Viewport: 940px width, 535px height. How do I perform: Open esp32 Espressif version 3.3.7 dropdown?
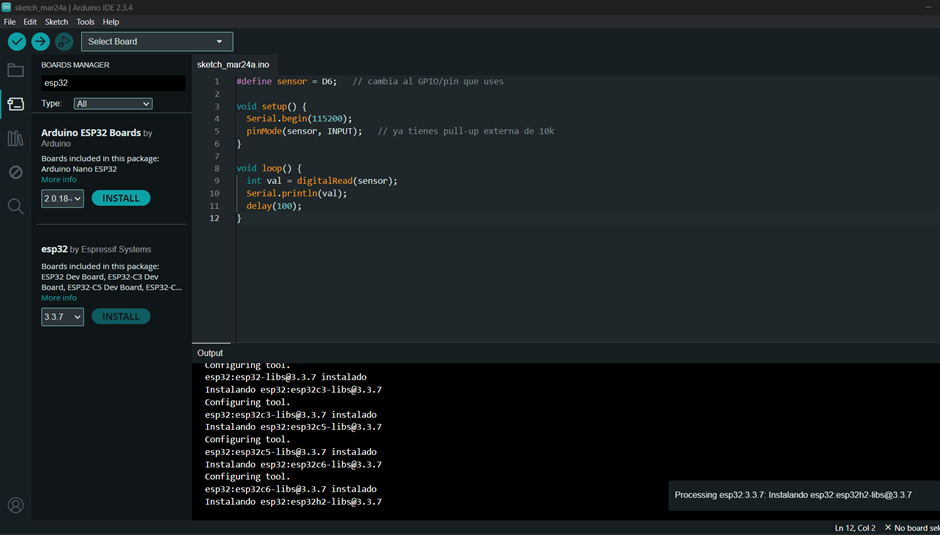tap(62, 317)
